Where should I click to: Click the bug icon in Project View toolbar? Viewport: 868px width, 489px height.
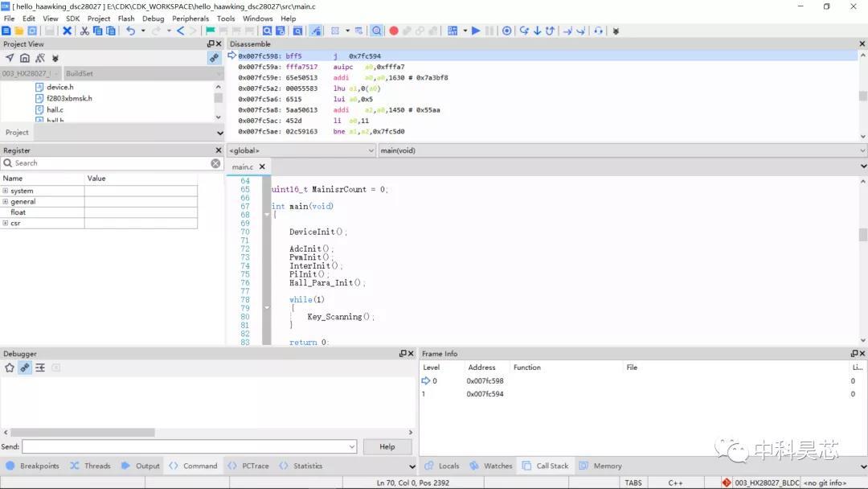pos(55,58)
